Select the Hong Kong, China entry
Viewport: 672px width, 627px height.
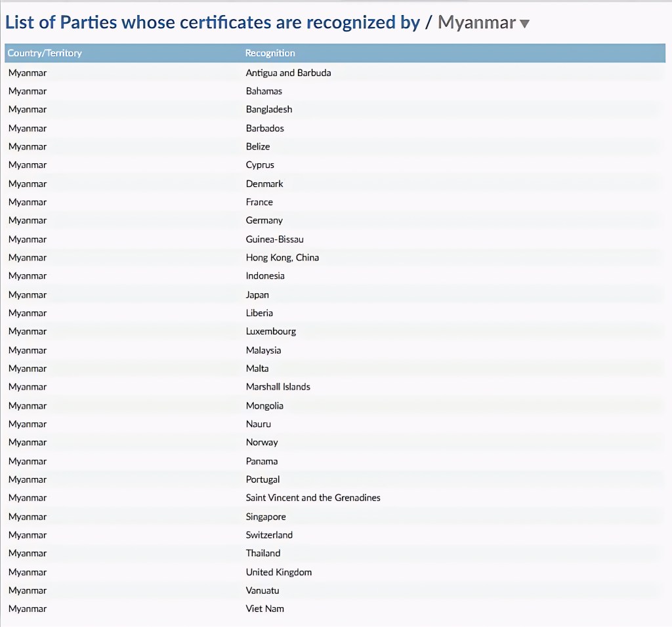tap(282, 258)
